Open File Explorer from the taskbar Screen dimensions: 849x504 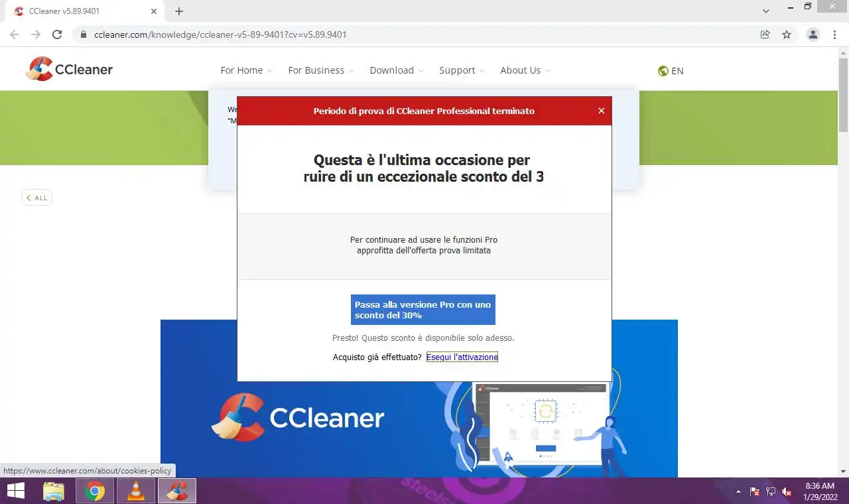click(54, 491)
